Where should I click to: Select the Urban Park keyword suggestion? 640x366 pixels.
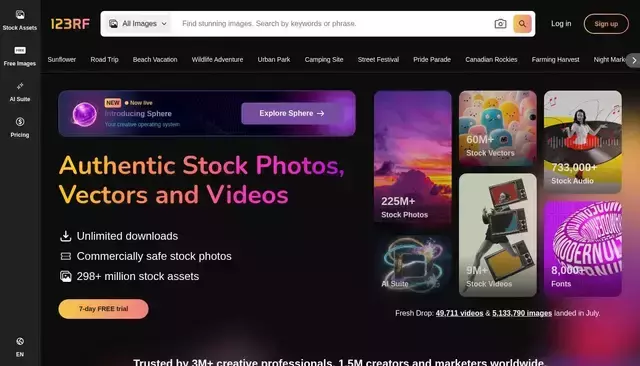pos(274,60)
